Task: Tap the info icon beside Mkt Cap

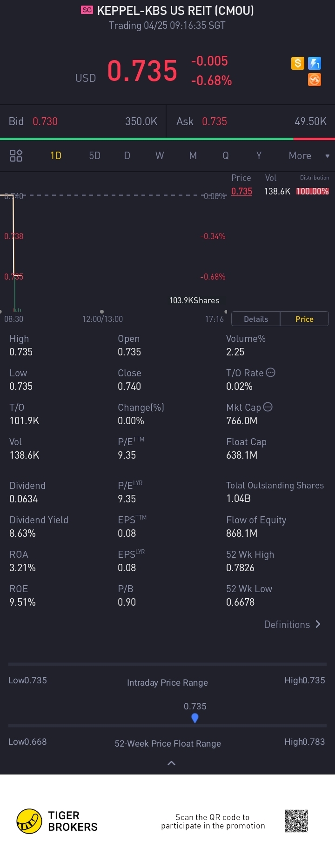Action: (268, 407)
